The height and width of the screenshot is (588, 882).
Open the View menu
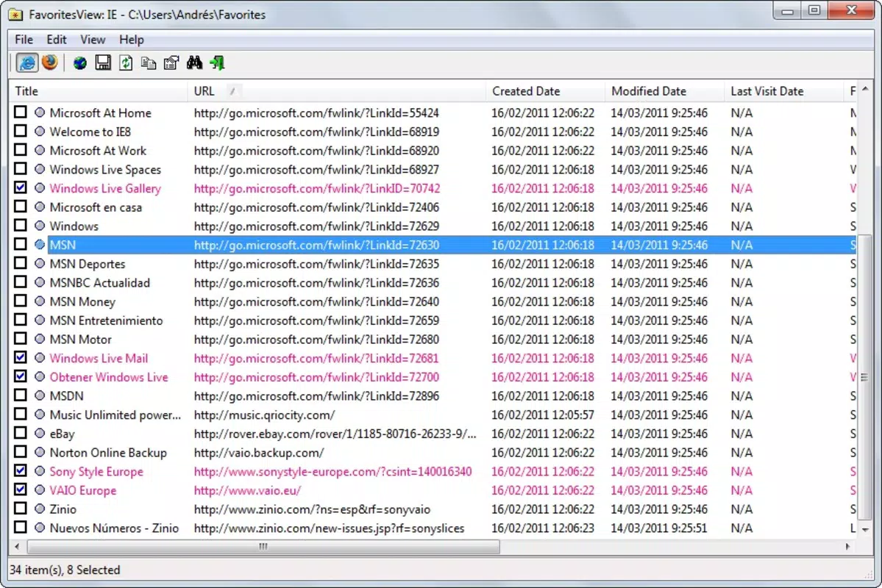pyautogui.click(x=92, y=40)
